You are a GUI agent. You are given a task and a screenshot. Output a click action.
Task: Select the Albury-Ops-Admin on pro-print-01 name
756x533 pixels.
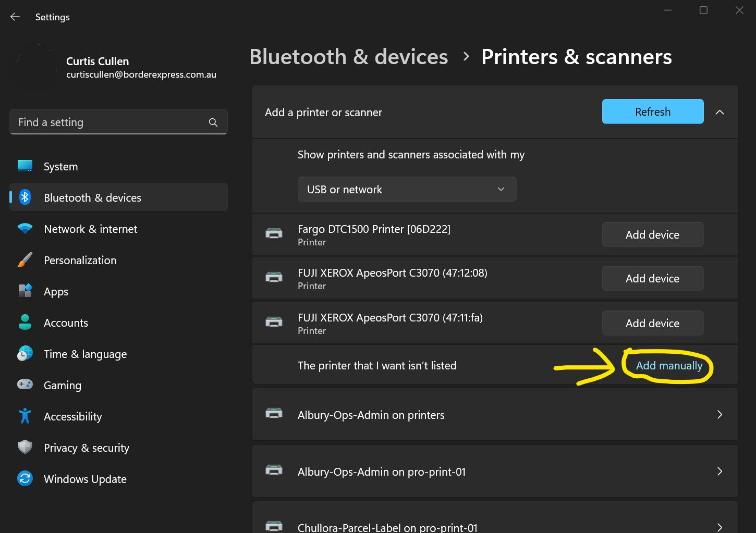coord(382,472)
